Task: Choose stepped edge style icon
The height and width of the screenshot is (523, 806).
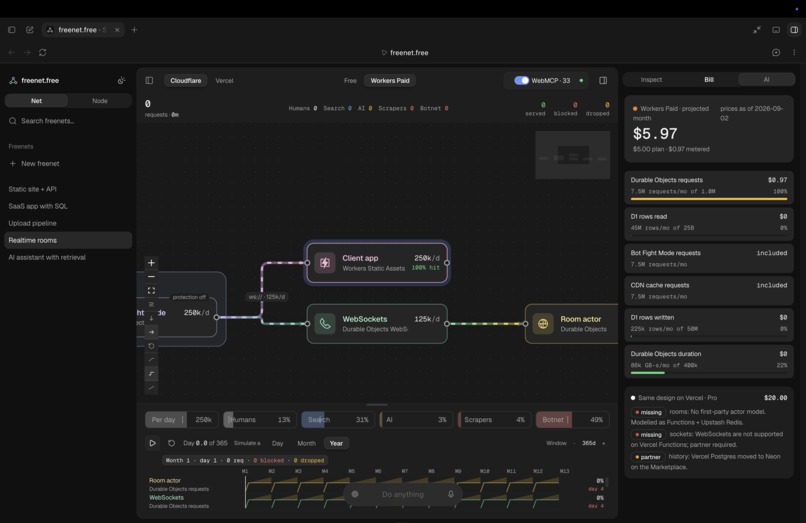Action: 151,374
